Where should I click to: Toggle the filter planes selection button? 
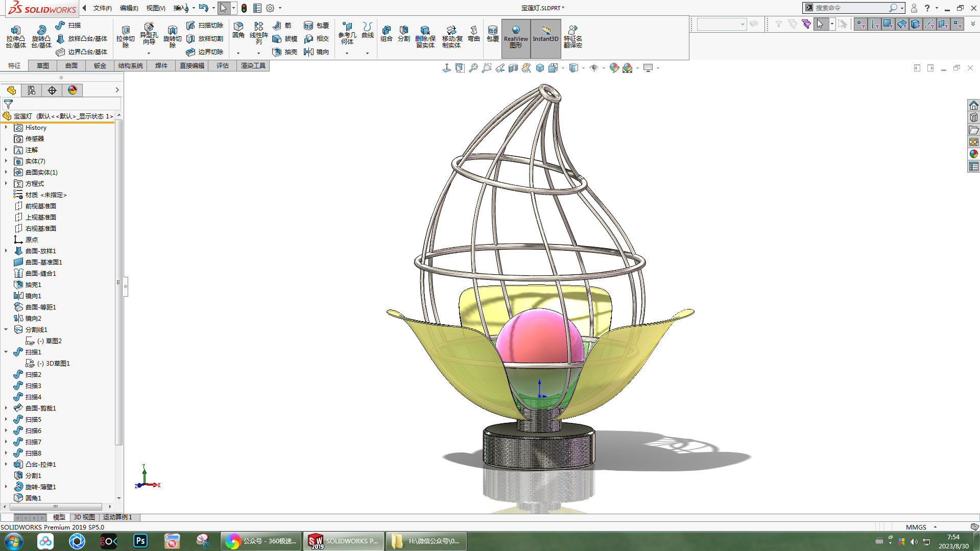943,24
